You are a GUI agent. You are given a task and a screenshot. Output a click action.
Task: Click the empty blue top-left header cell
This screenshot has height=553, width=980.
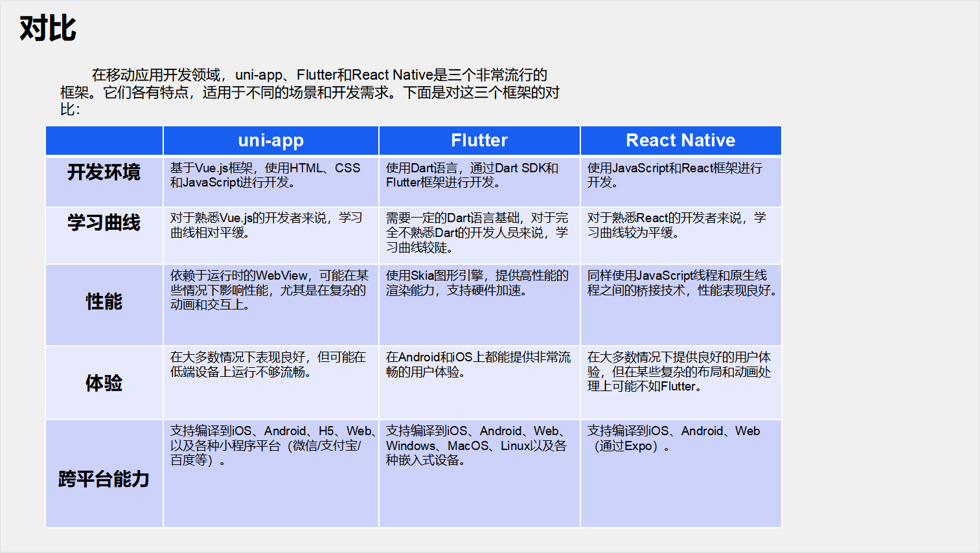click(103, 141)
